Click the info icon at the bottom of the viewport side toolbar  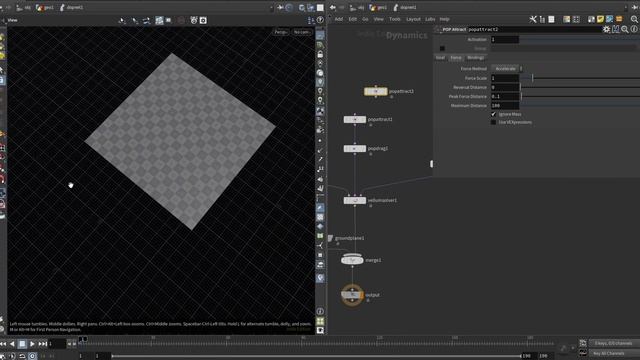320,311
